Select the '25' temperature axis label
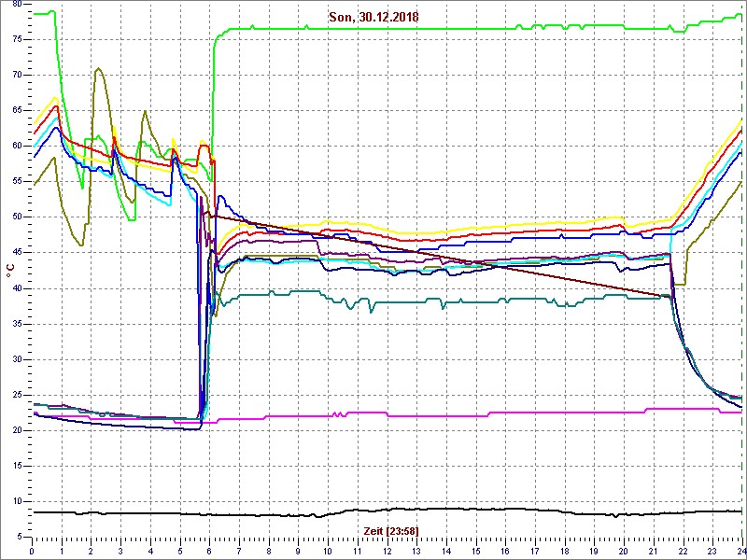 click(x=17, y=395)
